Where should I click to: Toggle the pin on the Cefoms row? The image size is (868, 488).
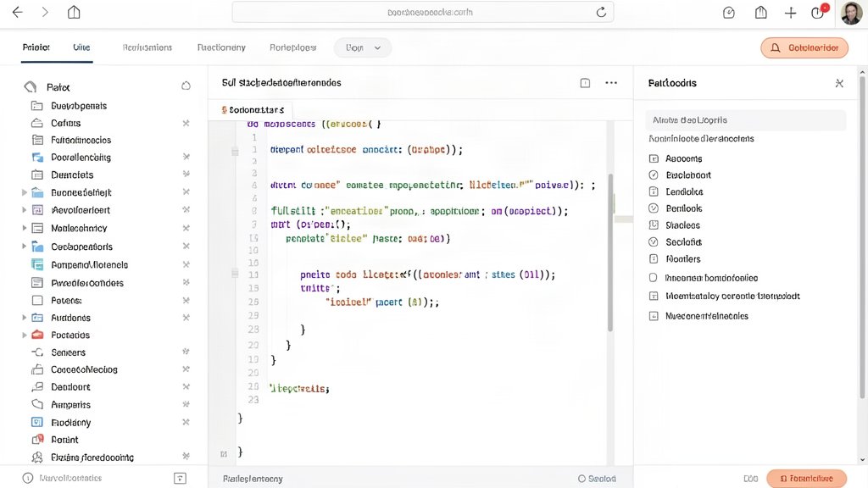(186, 124)
